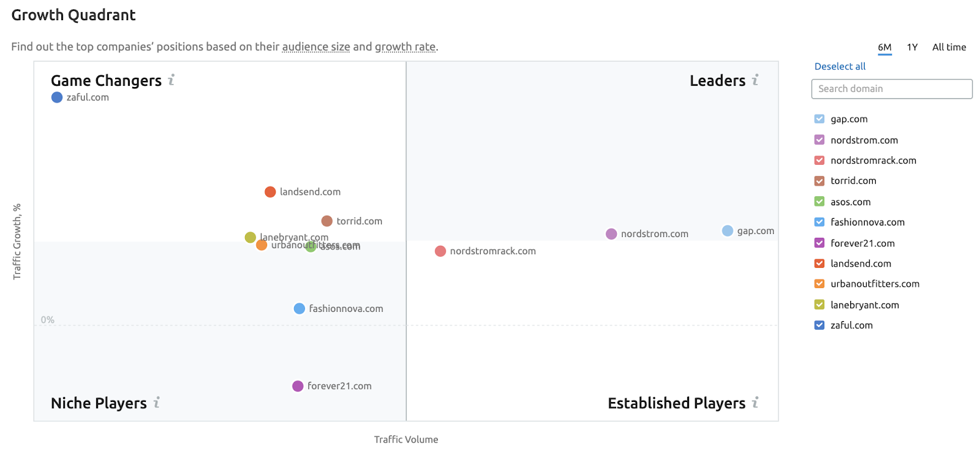
Task: Click the Leaders info icon
Action: coord(755,80)
